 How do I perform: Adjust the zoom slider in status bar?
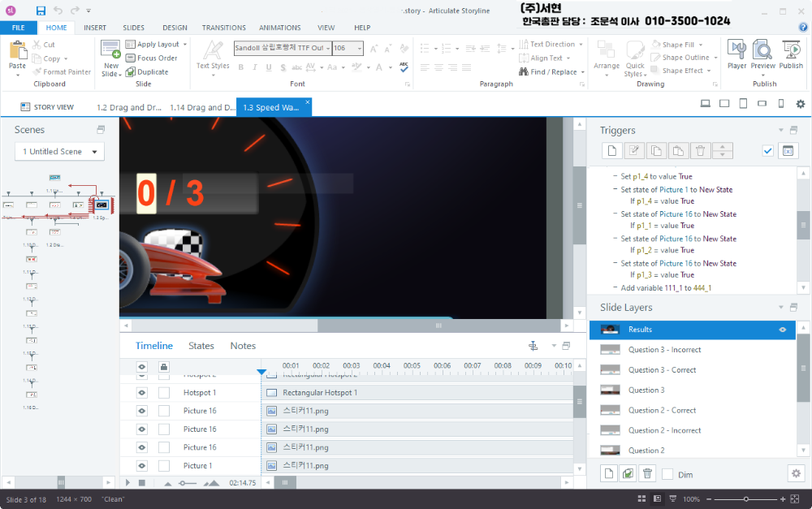pos(745,499)
